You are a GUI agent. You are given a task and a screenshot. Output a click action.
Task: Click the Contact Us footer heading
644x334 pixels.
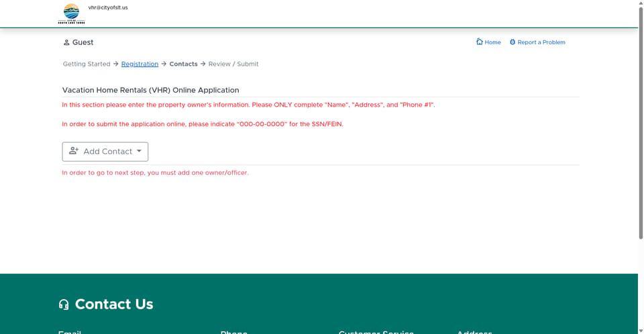point(114,304)
